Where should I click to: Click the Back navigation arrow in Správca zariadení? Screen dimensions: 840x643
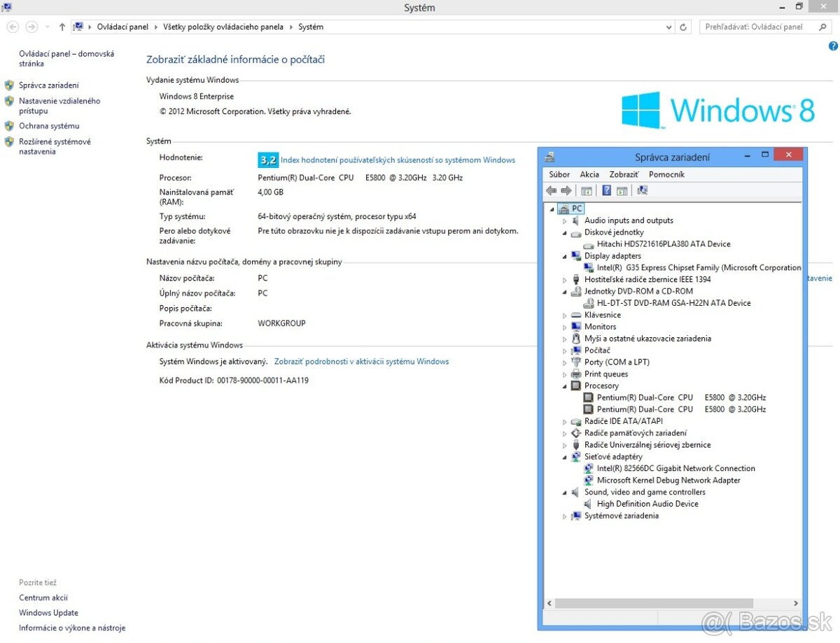[x=551, y=190]
